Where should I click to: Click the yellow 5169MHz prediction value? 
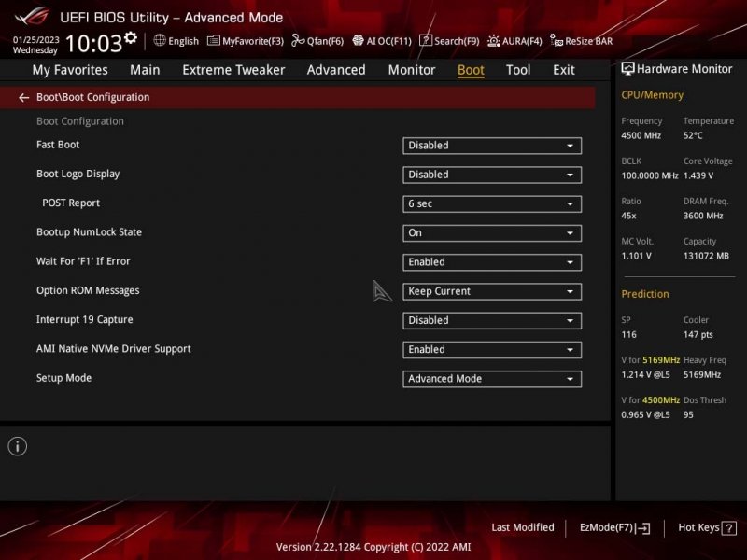point(661,360)
